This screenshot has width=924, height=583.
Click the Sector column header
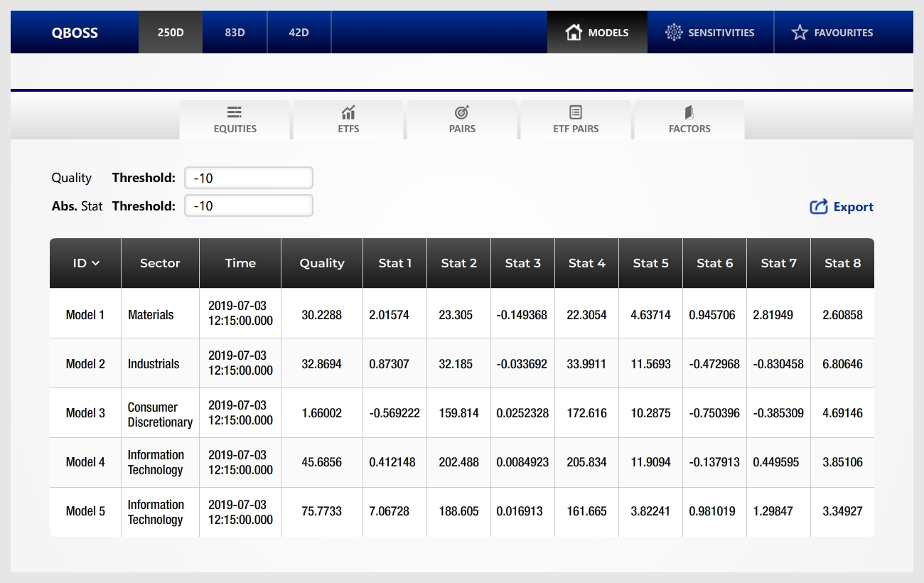tap(160, 263)
